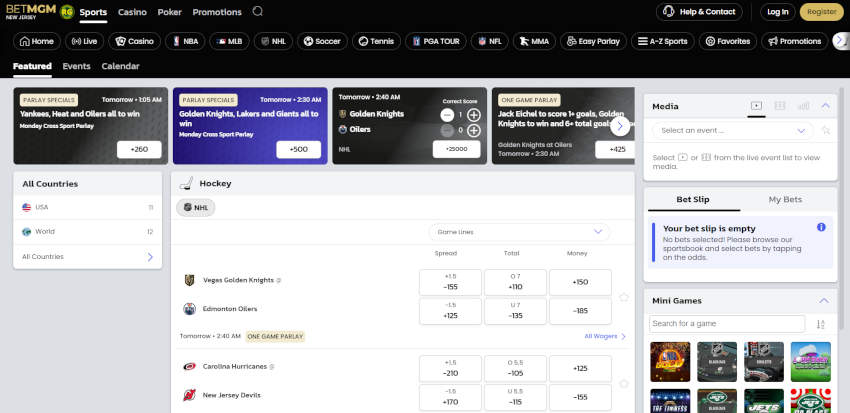Add the +425 Jack Eichel one game parlay
850x413 pixels.
(x=616, y=150)
